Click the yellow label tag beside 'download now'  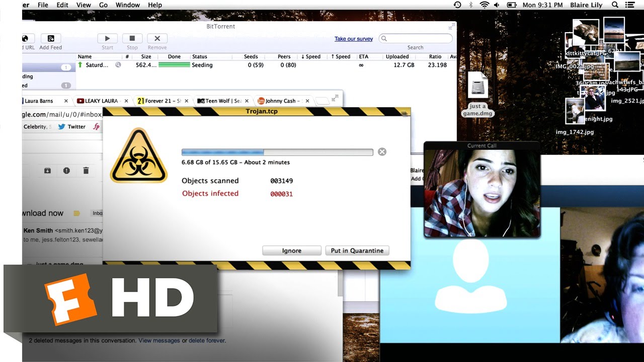coord(76,213)
